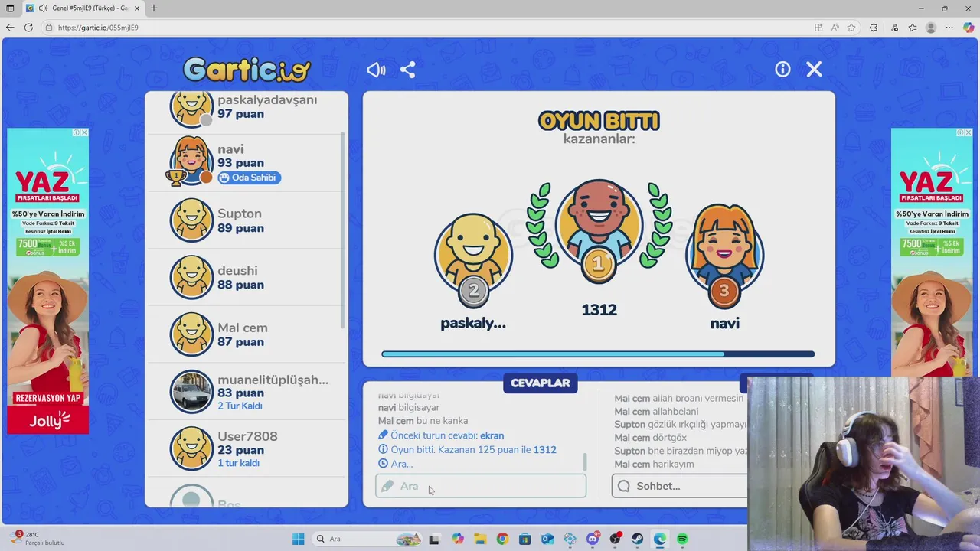The height and width of the screenshot is (551, 980).
Task: Click the Oda Sahibi badge
Action: (x=249, y=178)
